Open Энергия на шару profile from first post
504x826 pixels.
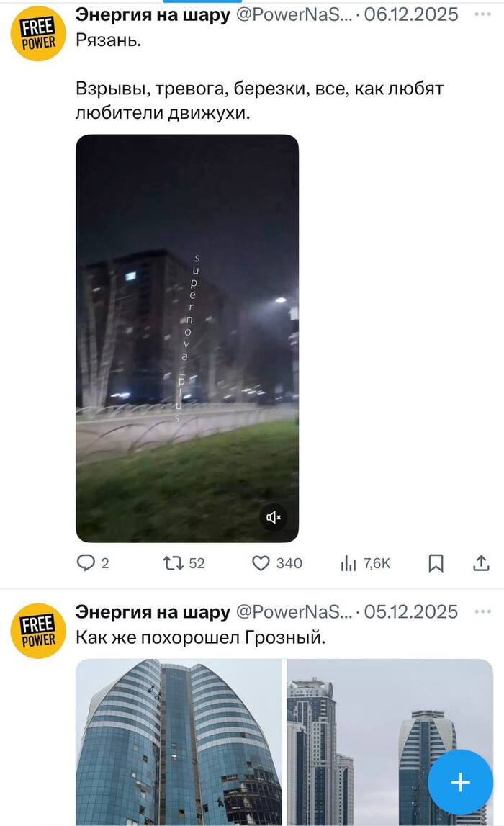pos(153,14)
